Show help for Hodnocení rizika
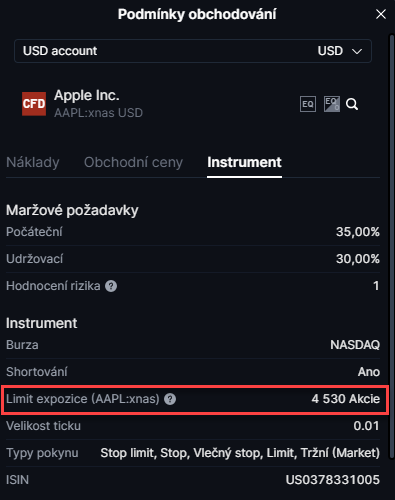 pyautogui.click(x=111, y=286)
